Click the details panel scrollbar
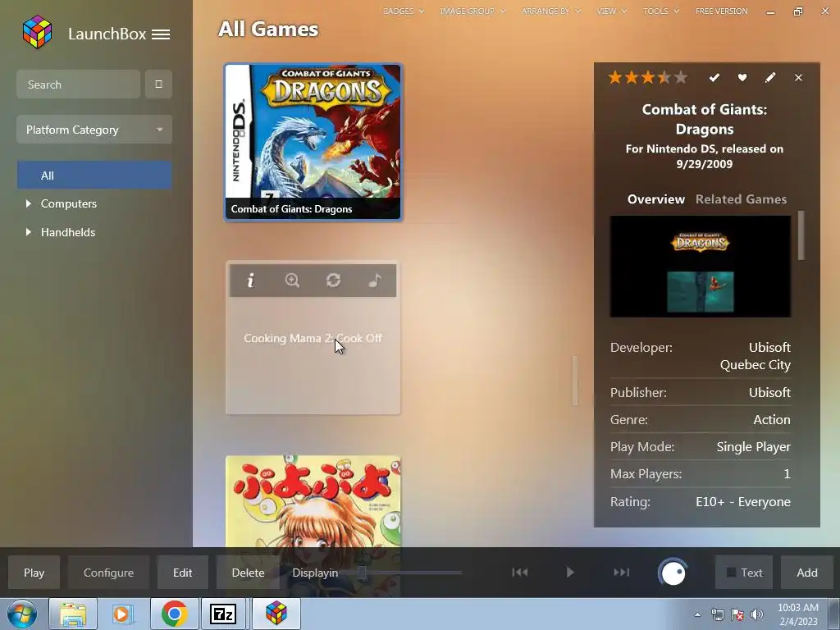 tap(801, 235)
